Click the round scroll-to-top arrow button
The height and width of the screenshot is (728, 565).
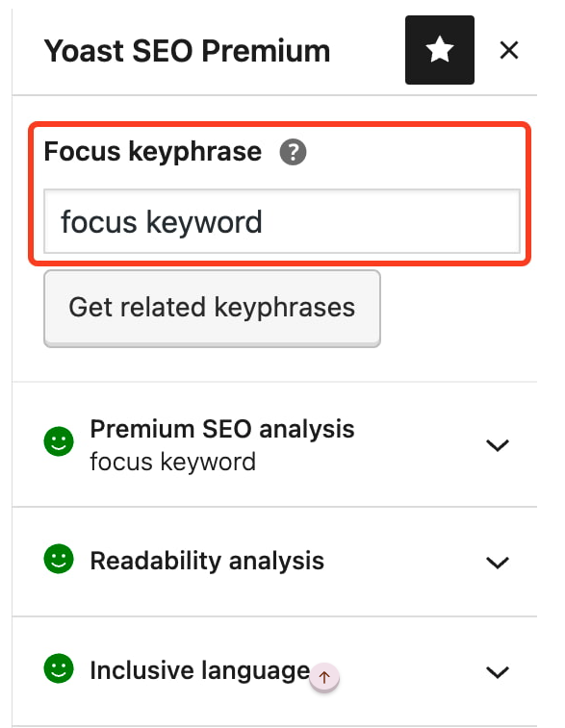click(x=324, y=677)
